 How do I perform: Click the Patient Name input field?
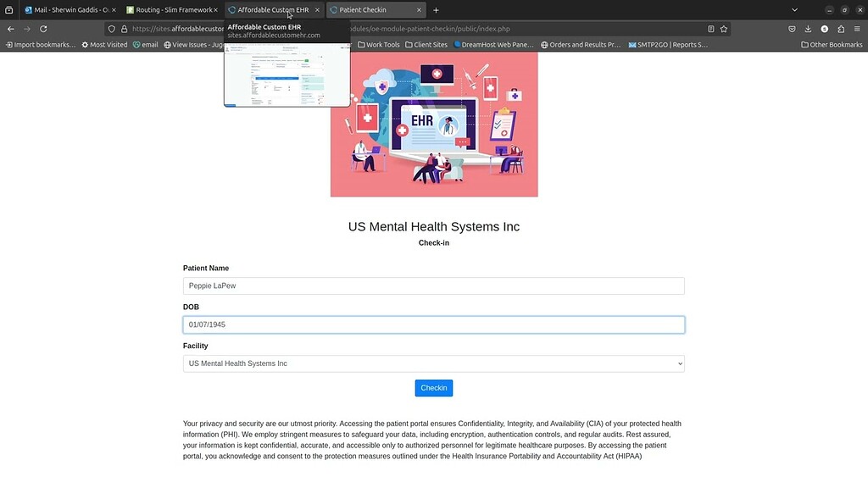434,286
